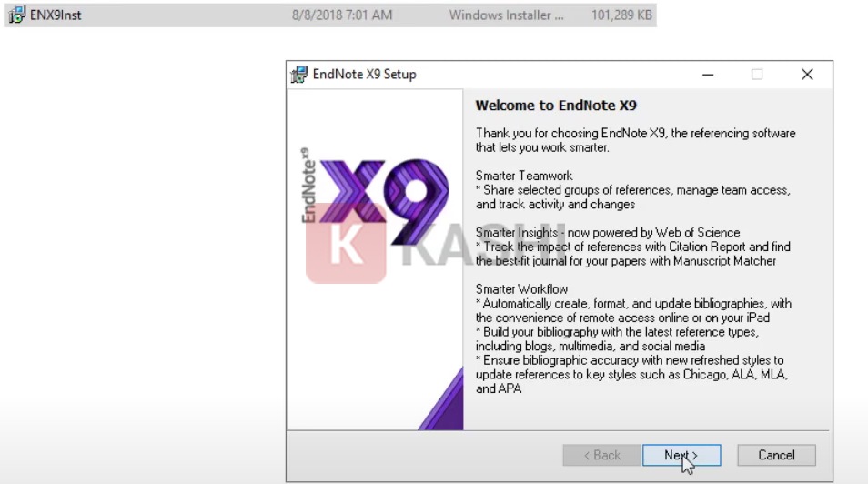868x484 pixels.
Task: Select the ENX9Inst file name
Action: (56, 15)
